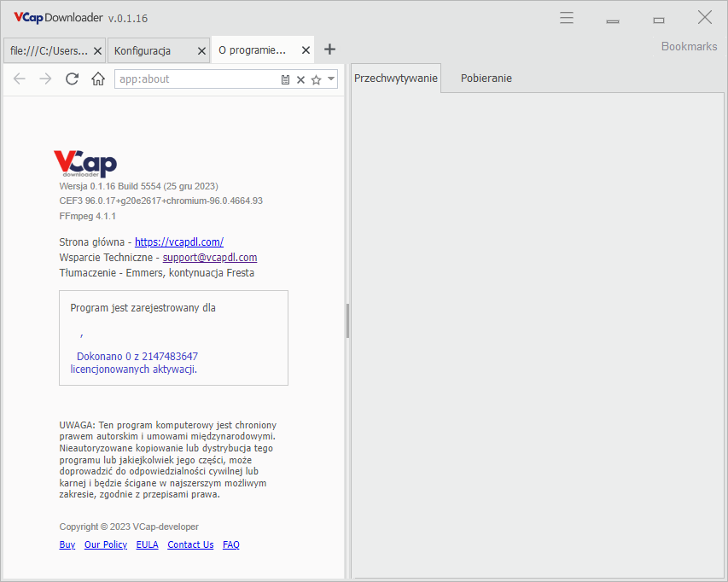
Task: Open the Our Policy link
Action: click(x=105, y=544)
